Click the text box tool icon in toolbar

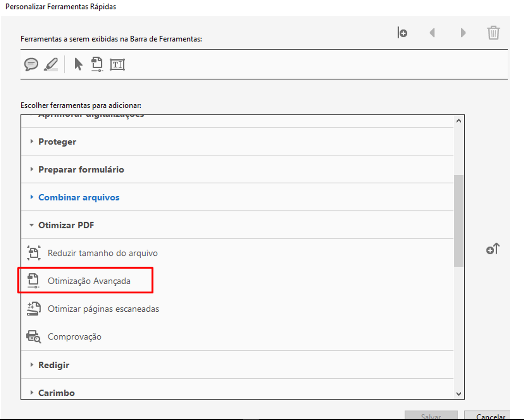pos(117,65)
